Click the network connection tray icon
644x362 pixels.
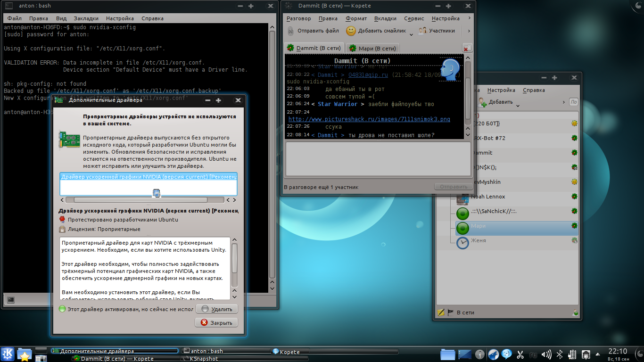click(x=586, y=354)
